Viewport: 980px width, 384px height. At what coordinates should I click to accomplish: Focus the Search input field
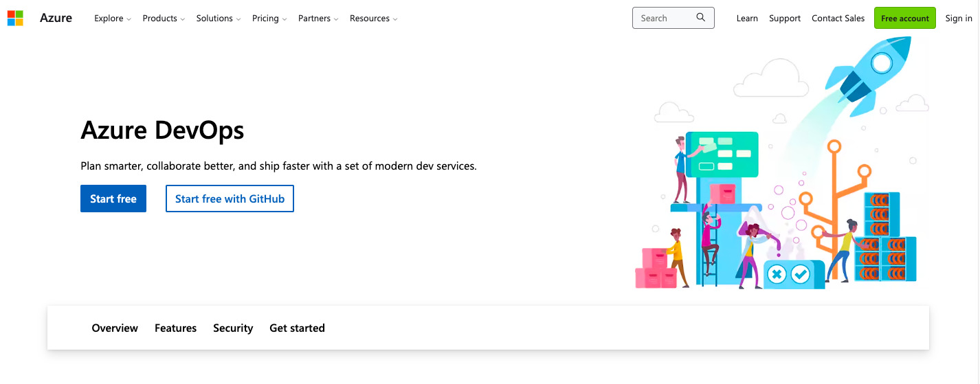coord(673,18)
